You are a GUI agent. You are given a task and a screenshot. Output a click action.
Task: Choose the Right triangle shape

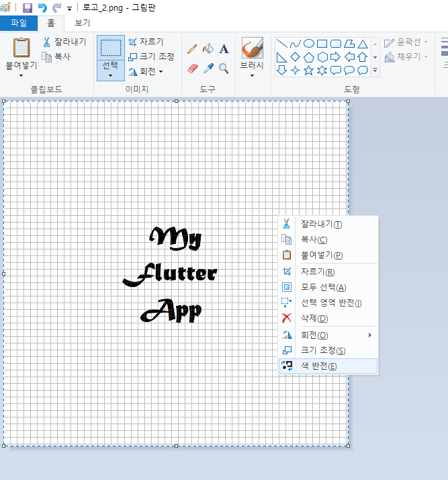281,57
